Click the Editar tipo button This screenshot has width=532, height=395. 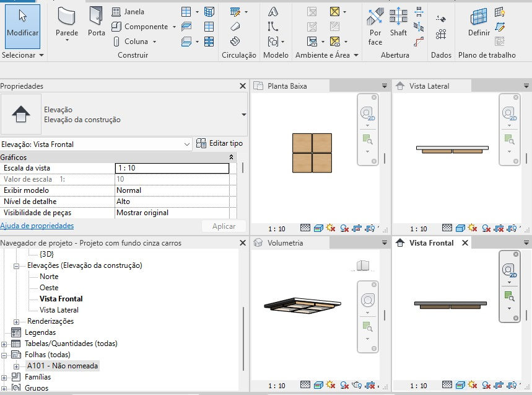pos(219,143)
